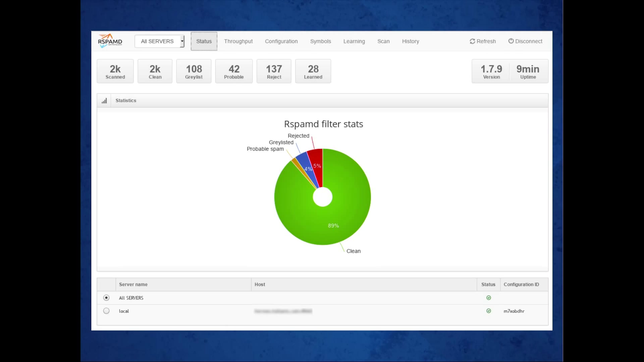The image size is (644, 362).
Task: Click the Rspamd logo
Action: tap(110, 41)
